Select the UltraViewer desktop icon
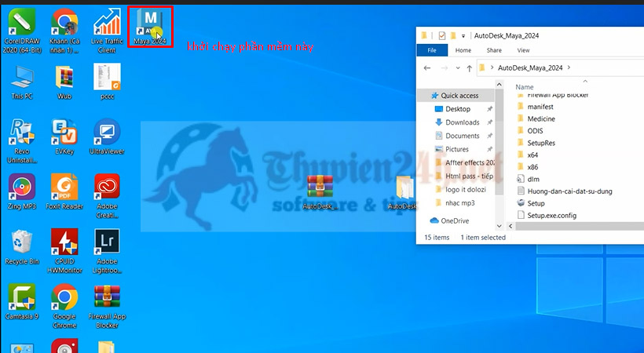The width and height of the screenshot is (644, 353). coord(107,135)
